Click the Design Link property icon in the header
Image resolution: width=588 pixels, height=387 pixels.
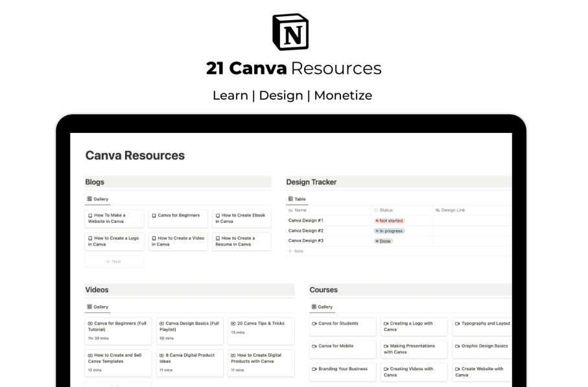coord(439,210)
